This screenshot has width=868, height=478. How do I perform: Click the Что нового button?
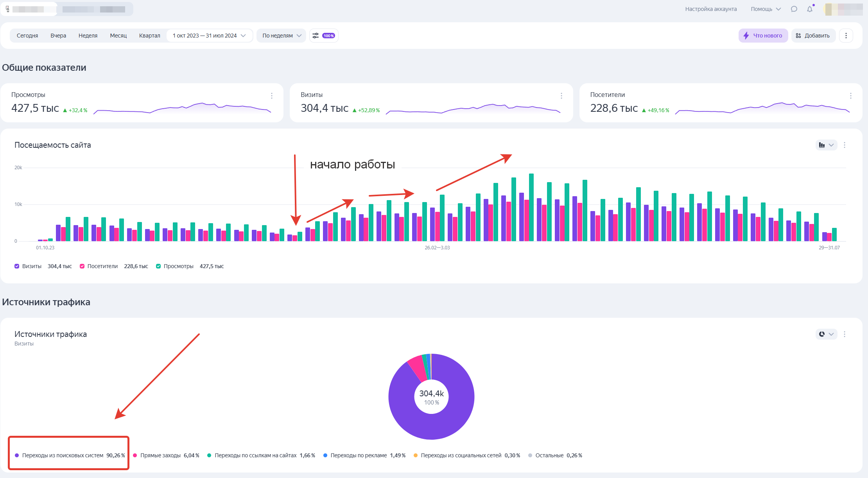click(763, 36)
